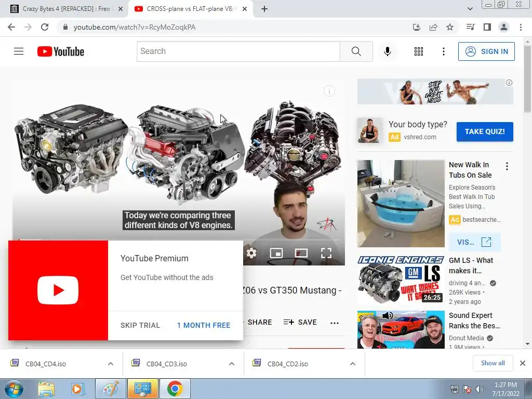Open GM LS iconic engines thumbnail
The image size is (532, 399).
point(401,280)
